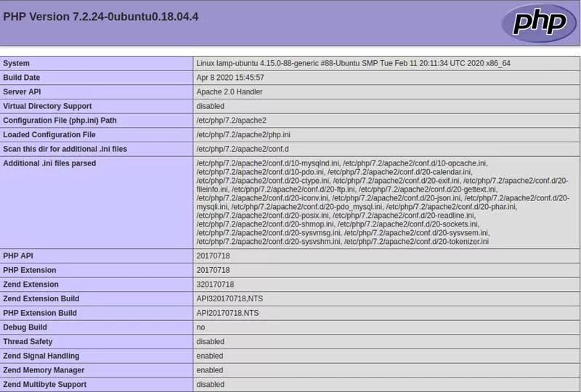The height and width of the screenshot is (392, 581).
Task: Click the PHP Extension Build label
Action: [x=40, y=313]
